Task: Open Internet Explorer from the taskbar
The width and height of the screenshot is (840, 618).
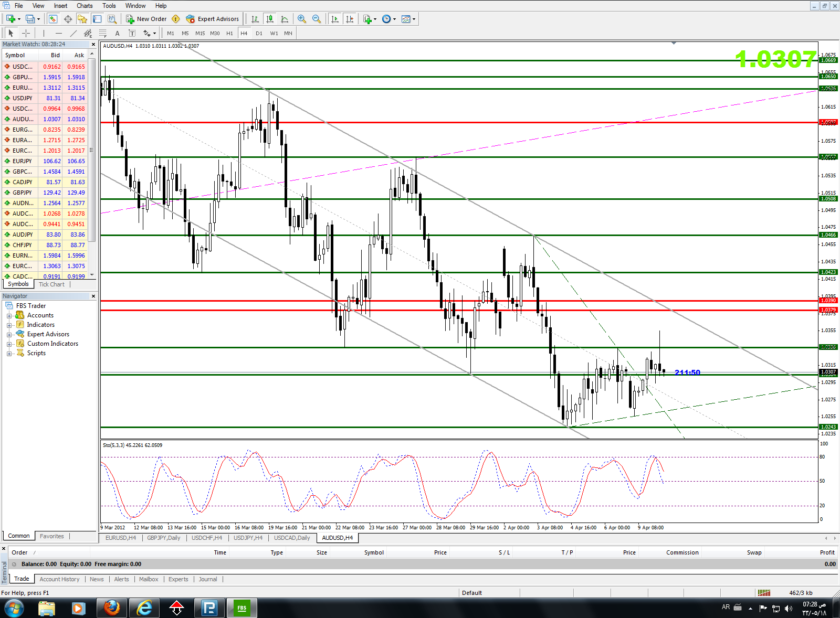Action: 144,608
